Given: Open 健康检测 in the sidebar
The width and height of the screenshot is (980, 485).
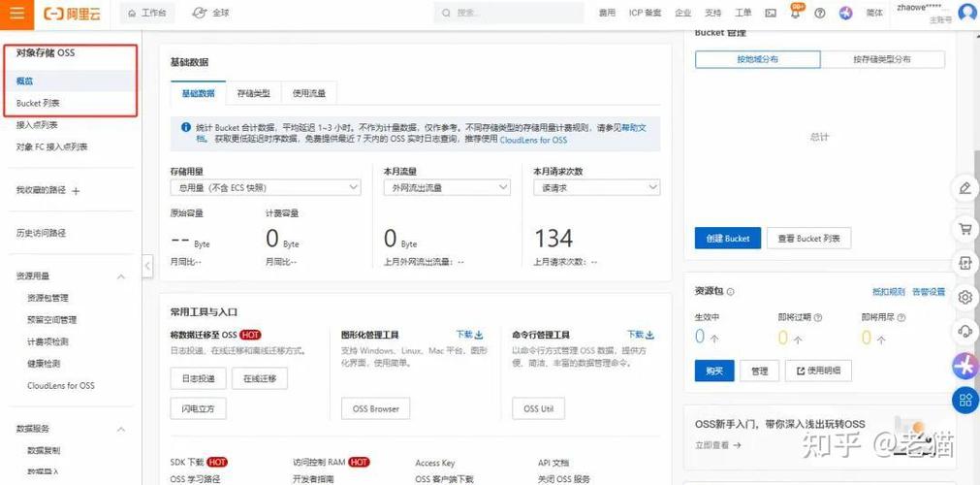Looking at the screenshot, I should coord(44,364).
